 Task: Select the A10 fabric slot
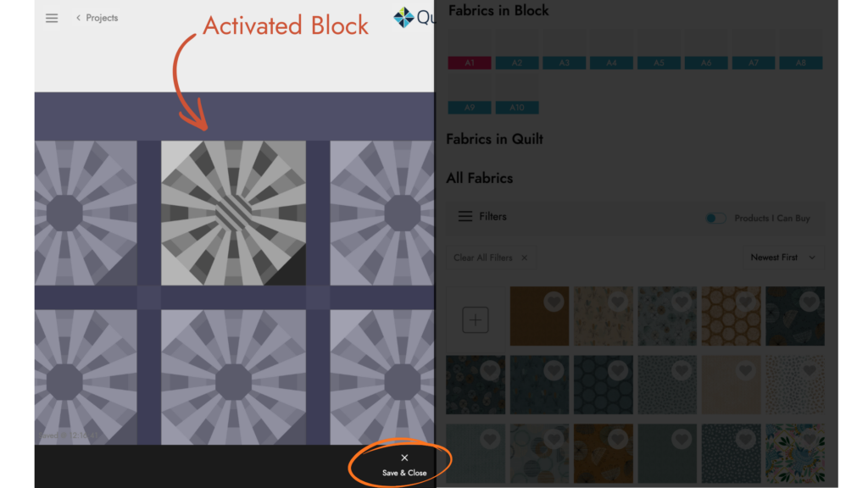coord(516,108)
